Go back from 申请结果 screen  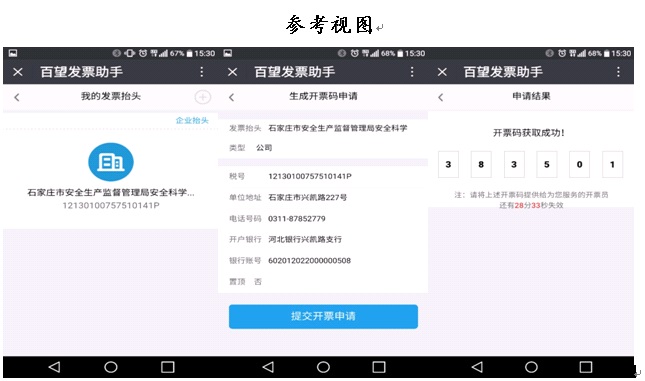[x=441, y=98]
